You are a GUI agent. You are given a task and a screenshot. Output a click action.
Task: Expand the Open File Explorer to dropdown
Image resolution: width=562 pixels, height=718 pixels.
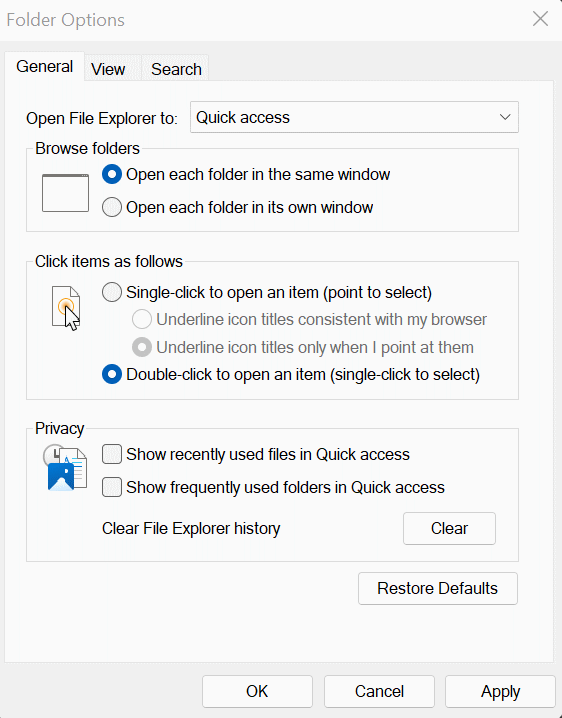click(x=354, y=117)
